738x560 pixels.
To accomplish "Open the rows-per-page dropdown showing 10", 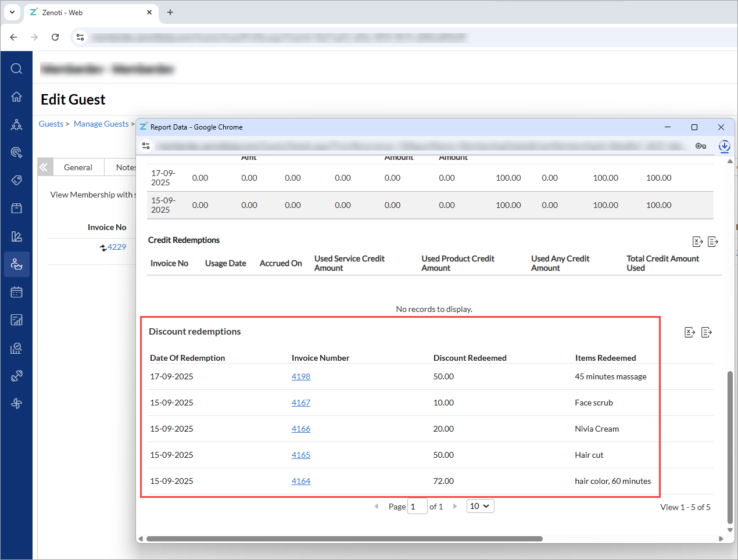I will [x=480, y=506].
